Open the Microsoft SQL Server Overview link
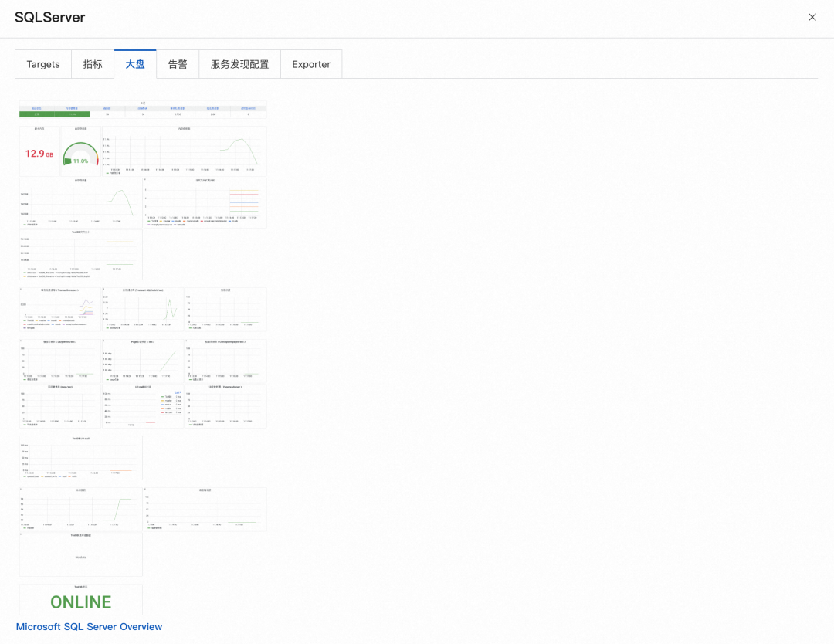Viewport: 834px width, 644px height. click(89, 626)
